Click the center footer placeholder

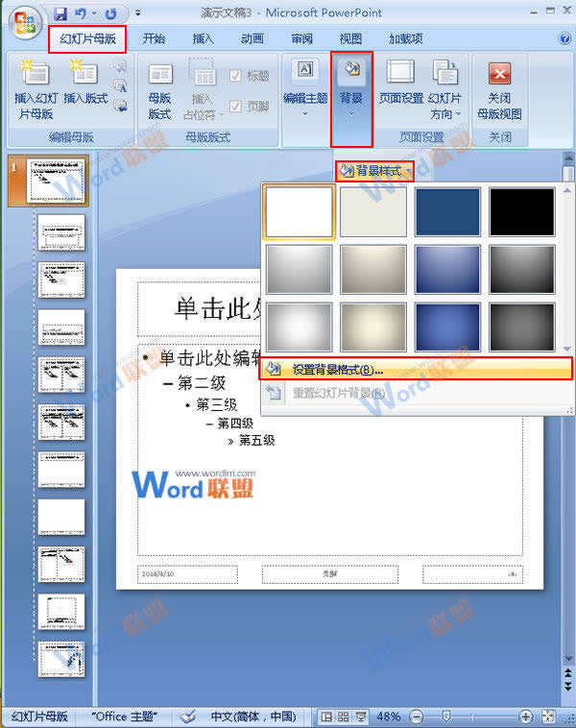pyautogui.click(x=330, y=574)
